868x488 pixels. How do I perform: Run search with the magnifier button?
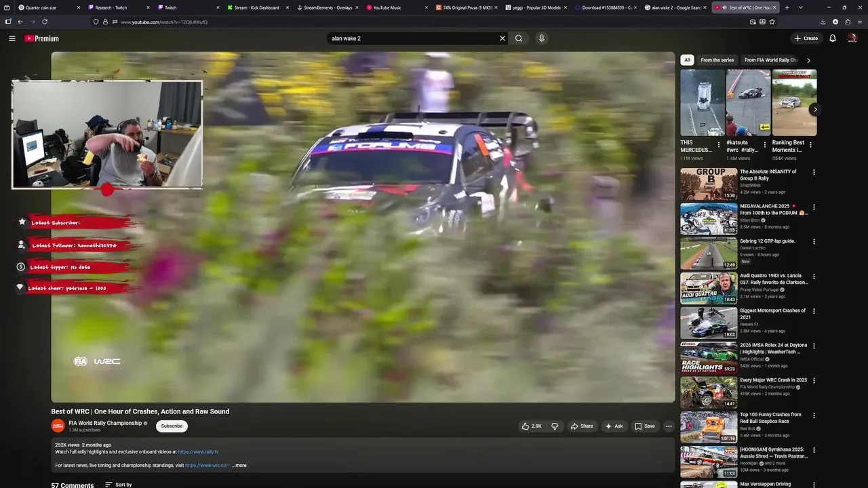tap(519, 39)
